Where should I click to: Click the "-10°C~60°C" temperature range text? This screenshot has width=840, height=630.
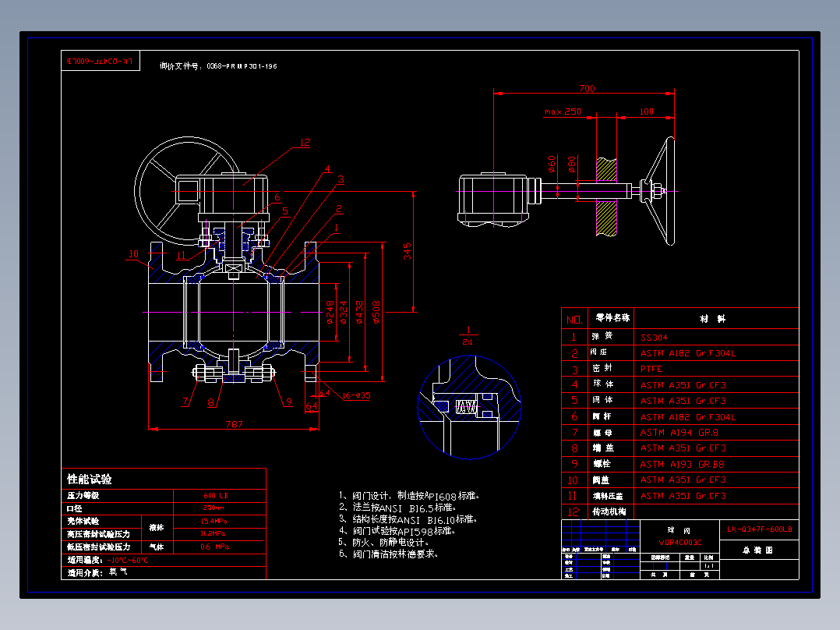[x=128, y=561]
